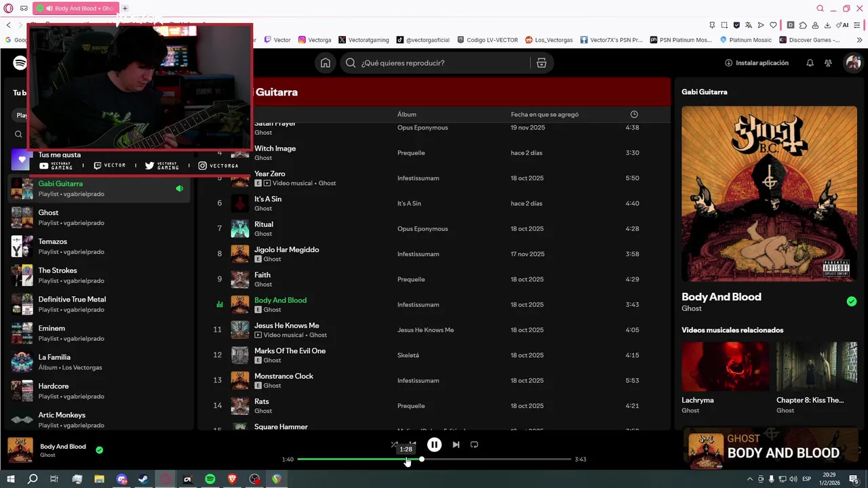Play the song Jigolo Har Megiddo
Screen dimensions: 868x488
pyautogui.click(x=286, y=249)
